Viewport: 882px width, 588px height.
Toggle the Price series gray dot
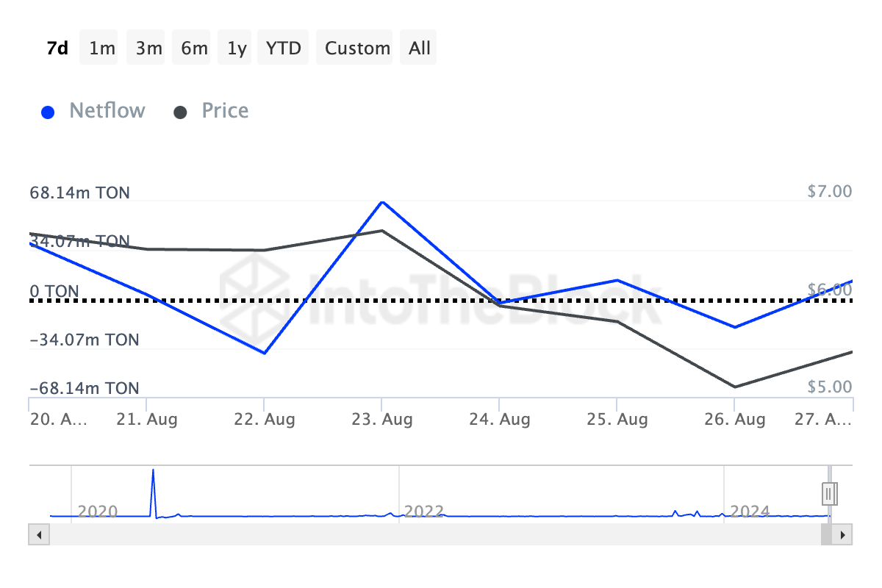click(x=181, y=112)
